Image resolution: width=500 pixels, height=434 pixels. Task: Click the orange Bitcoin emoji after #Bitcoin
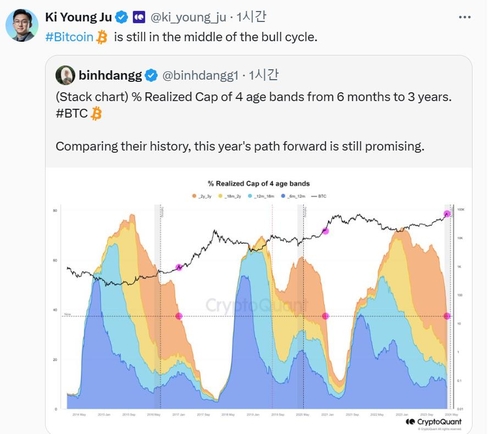pos(102,37)
